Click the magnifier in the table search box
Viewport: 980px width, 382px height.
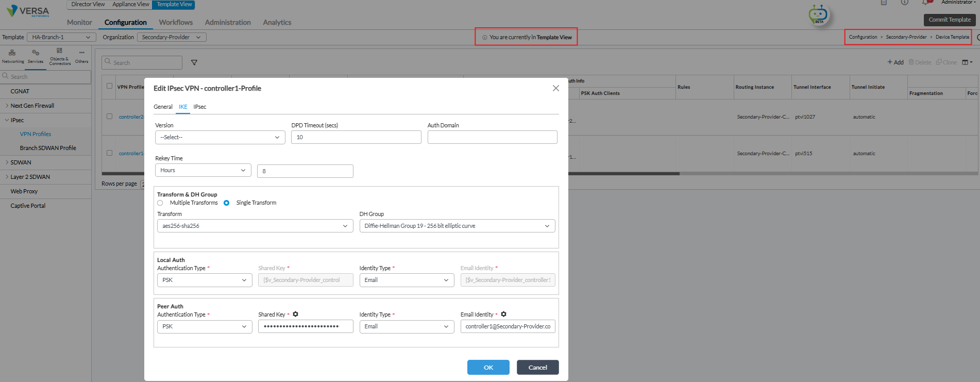[108, 61]
